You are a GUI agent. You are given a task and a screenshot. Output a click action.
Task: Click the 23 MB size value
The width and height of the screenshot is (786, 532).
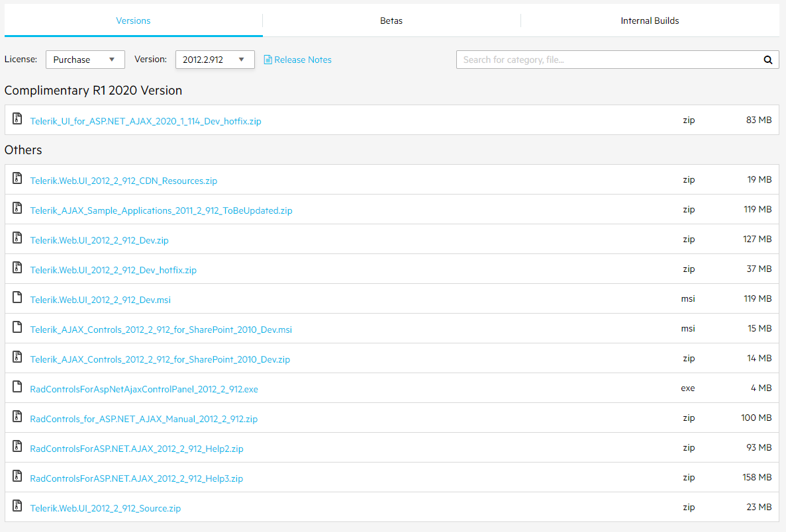759,508
